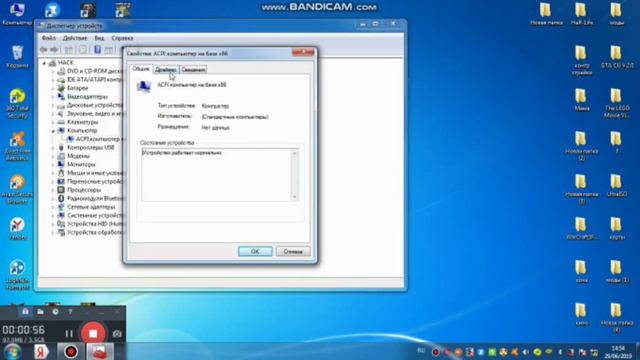Dismiss dialog with the Отмена button
Image resolution: width=640 pixels, height=360 pixels.
coord(293,251)
